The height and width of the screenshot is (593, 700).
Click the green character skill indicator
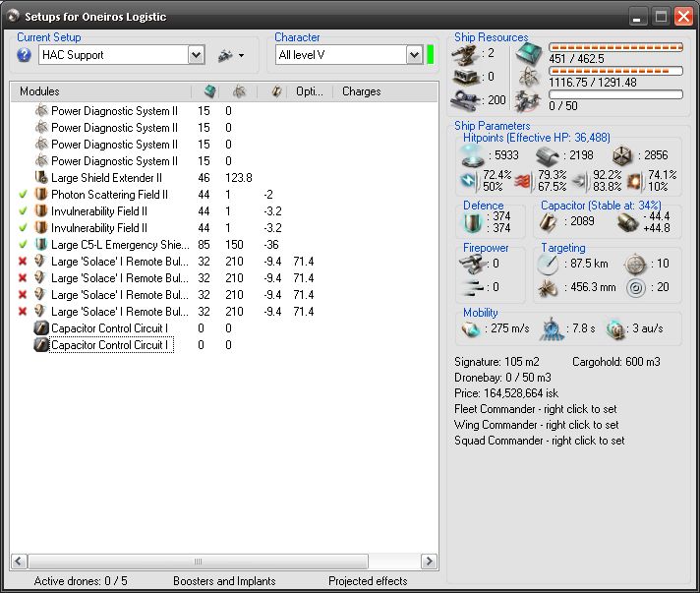[431, 54]
